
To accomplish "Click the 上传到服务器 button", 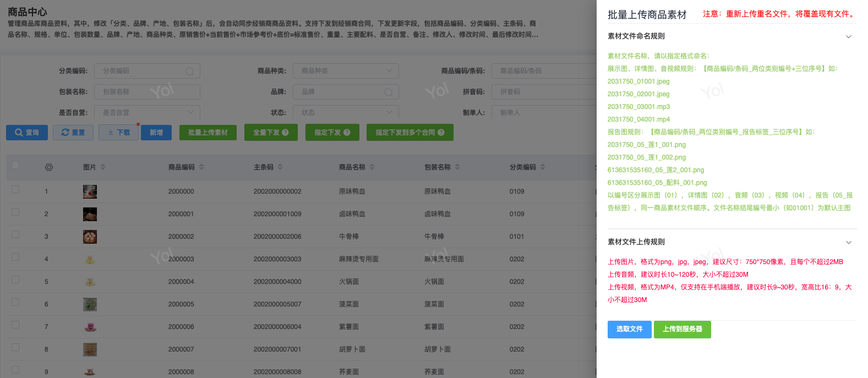I will tap(683, 329).
